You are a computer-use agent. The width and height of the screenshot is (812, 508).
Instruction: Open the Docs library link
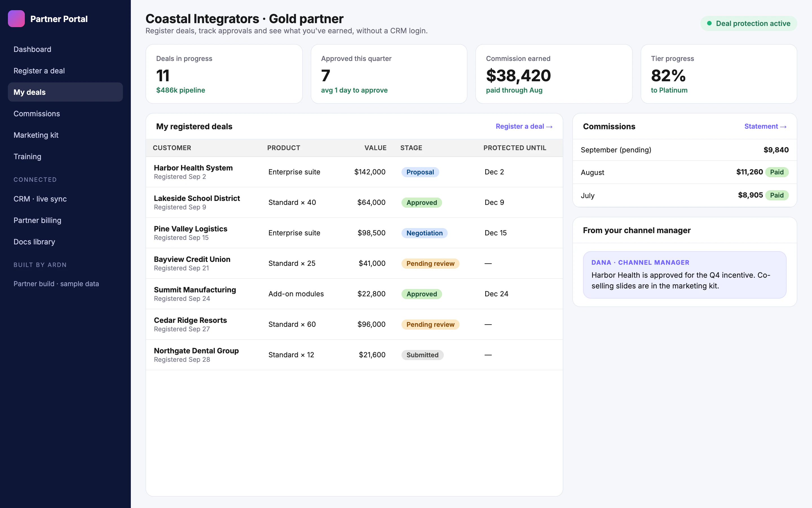click(x=65, y=242)
